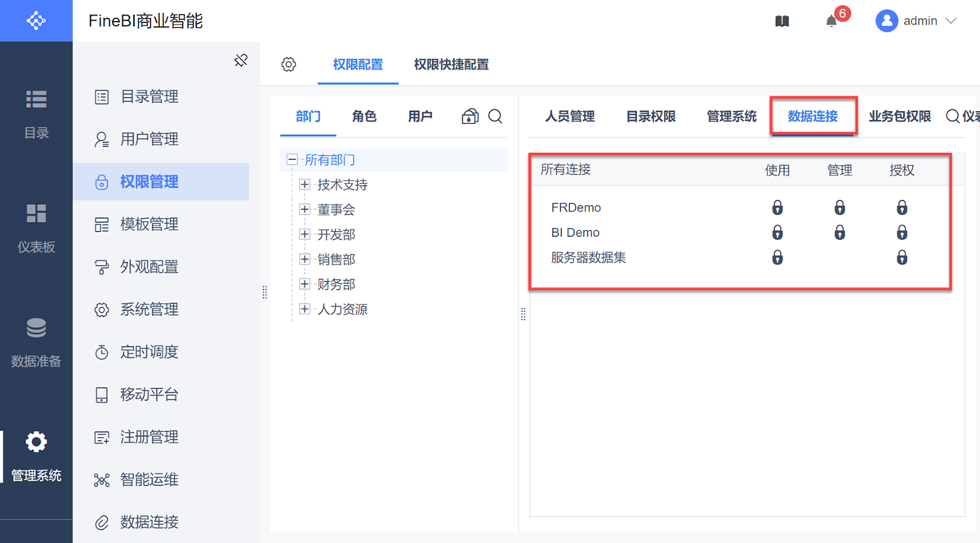
Task: Toggle 授权 permission lock for 服务器数据集
Action: tap(902, 258)
